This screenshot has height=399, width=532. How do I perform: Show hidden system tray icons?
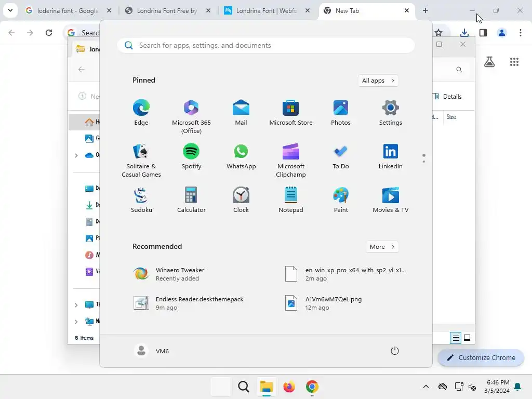[x=426, y=387]
